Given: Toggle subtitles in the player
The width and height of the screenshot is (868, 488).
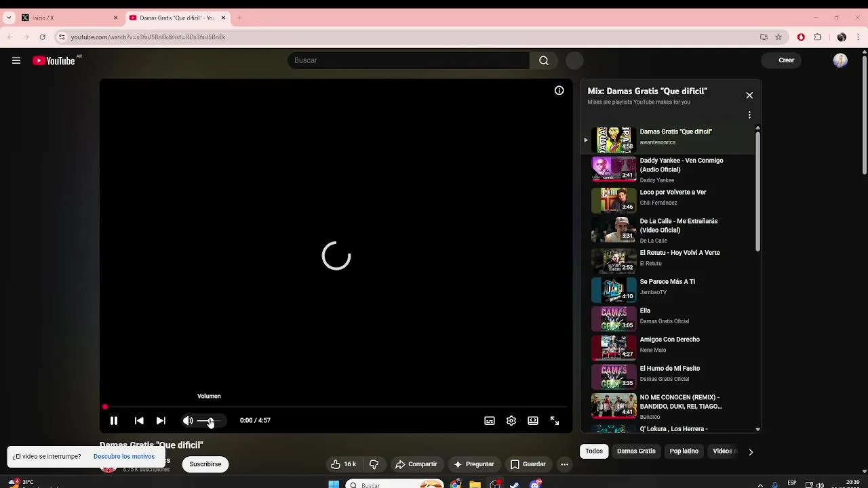Looking at the screenshot, I should tap(490, 421).
